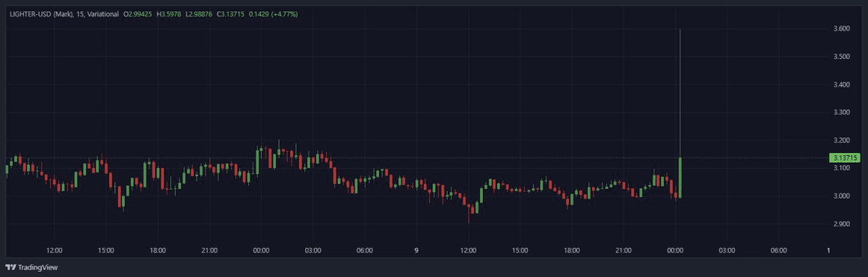Click the 3.600 price axis label
The image size is (868, 277).
(841, 28)
